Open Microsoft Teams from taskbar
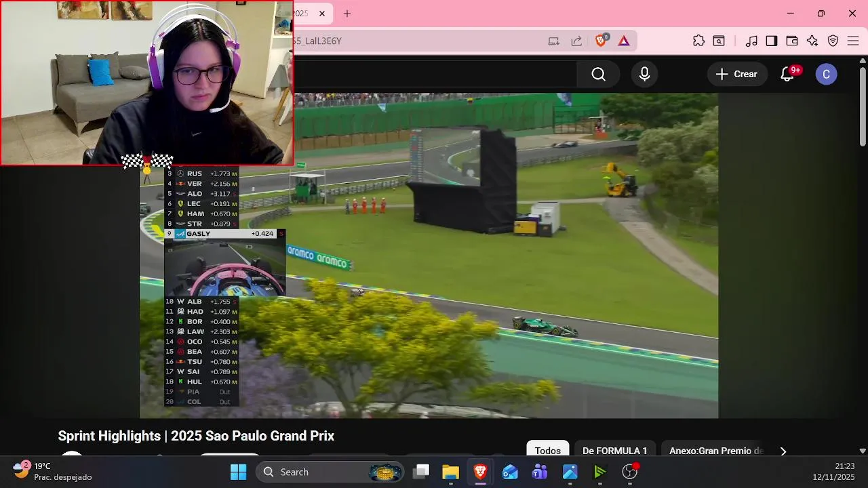 (540, 472)
